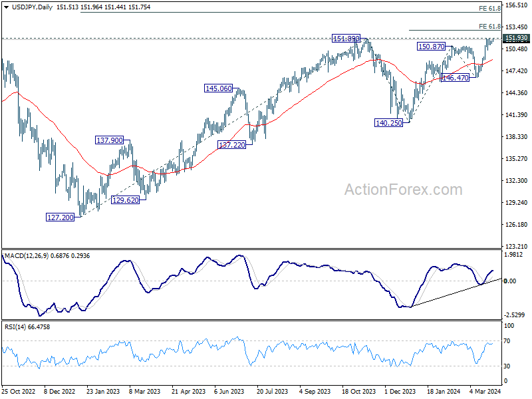532x399 pixels.
Task: Click the 153.450 price axis value
Action: pyautogui.click(x=517, y=27)
